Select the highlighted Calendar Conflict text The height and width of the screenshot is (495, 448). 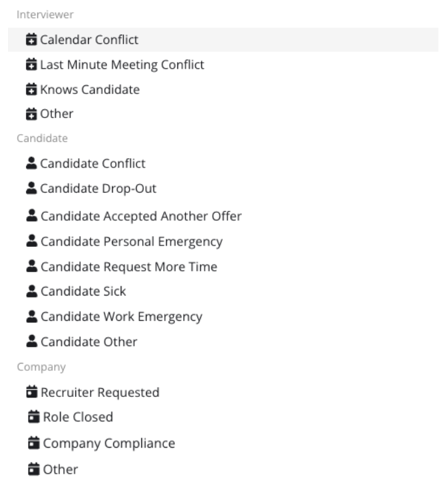pos(89,40)
